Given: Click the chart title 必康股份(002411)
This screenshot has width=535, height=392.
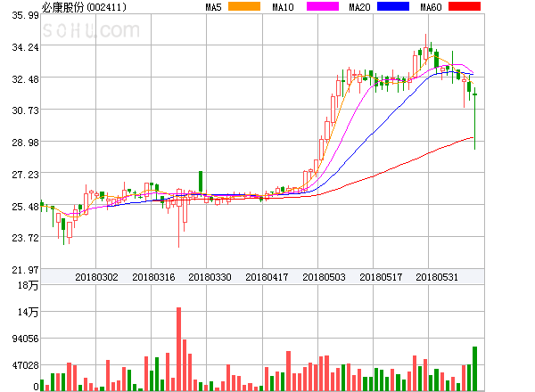Looking at the screenshot, I should (84, 7).
